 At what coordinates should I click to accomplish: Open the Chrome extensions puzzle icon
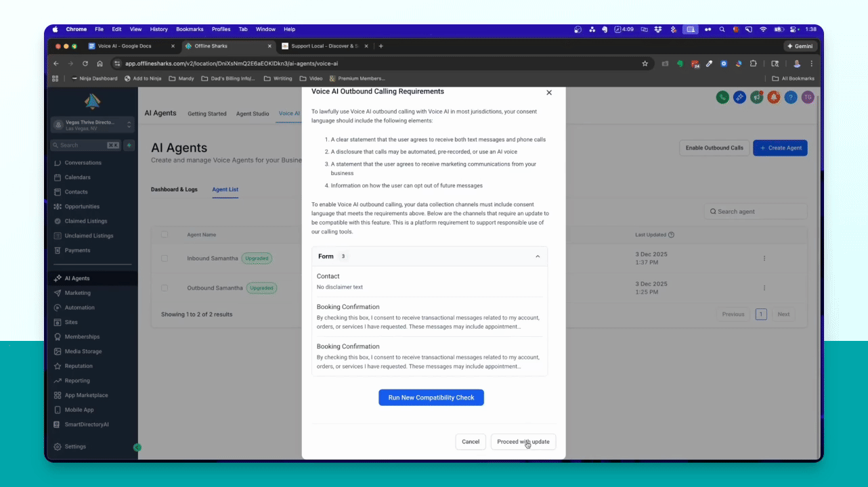[752, 64]
